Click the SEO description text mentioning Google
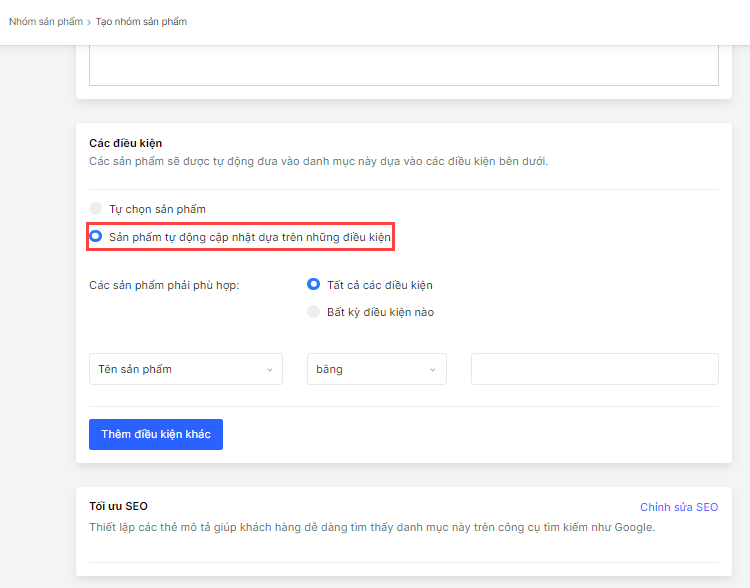Viewport: 750px width, 588px height. click(372, 527)
